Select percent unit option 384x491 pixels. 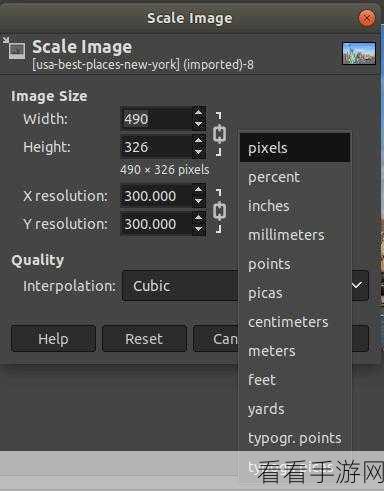295,177
